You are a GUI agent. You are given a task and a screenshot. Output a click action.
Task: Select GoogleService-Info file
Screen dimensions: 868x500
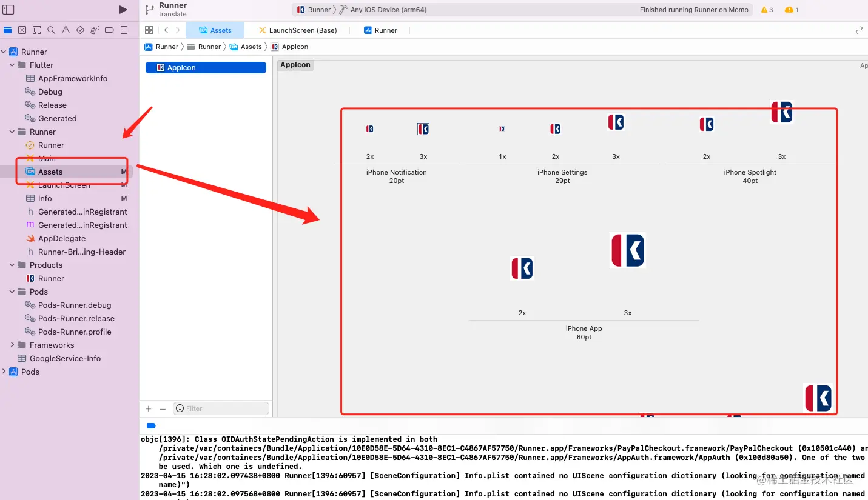(59, 358)
